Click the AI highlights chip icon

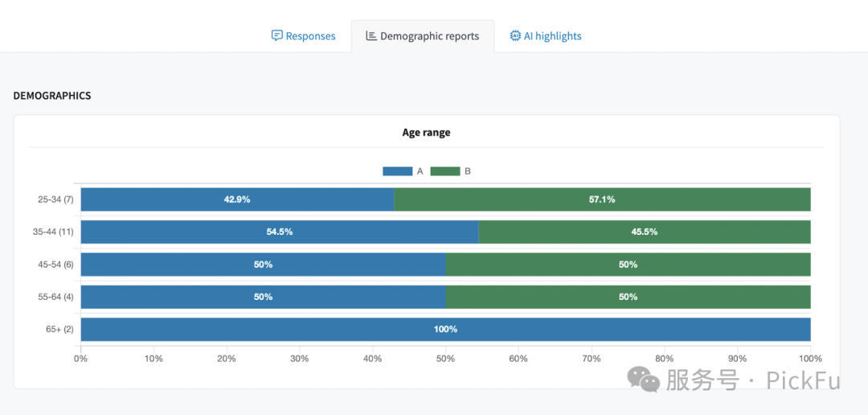point(515,36)
